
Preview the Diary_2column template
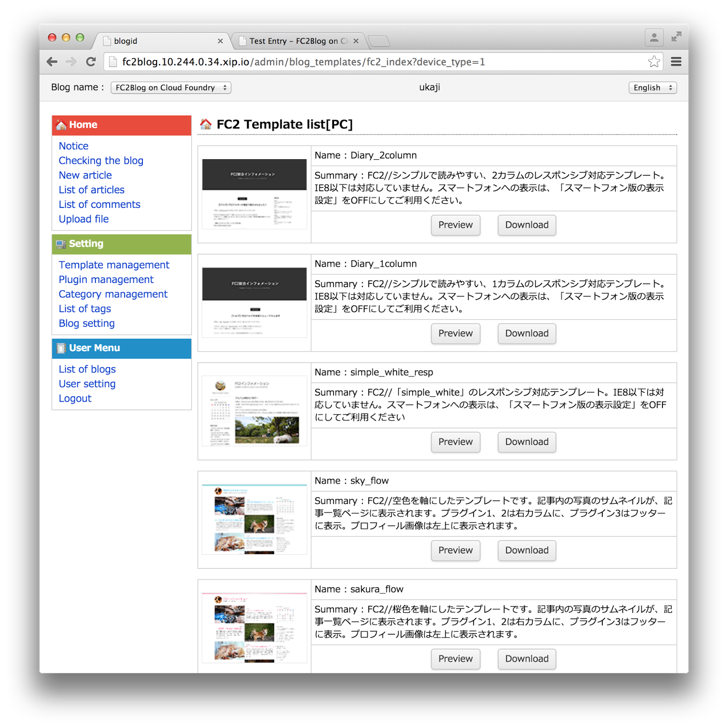455,225
